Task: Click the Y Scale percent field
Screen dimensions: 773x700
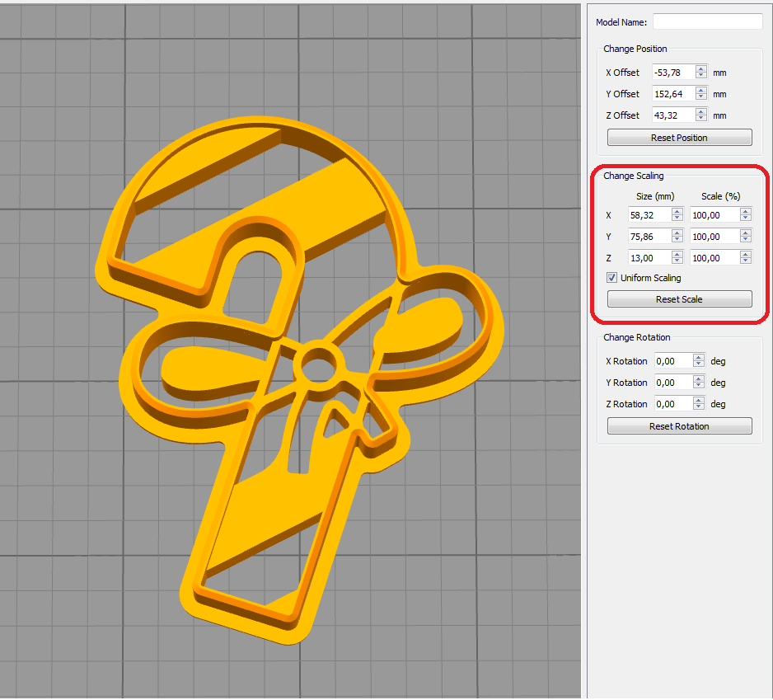Action: tap(714, 237)
